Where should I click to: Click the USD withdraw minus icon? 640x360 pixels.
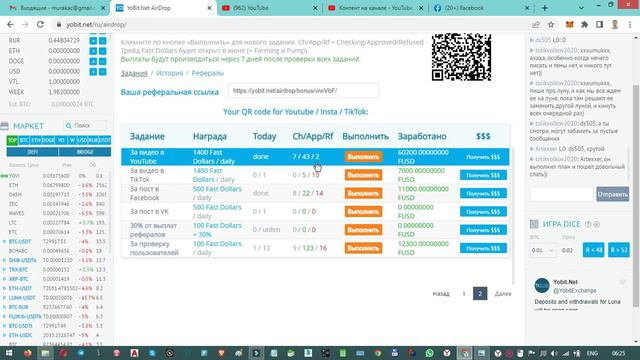pos(102,71)
